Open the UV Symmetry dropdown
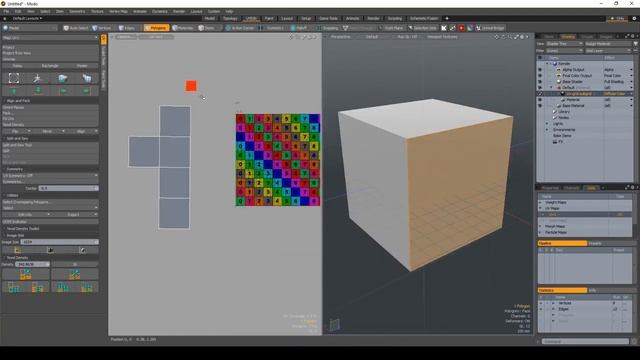Screen dimensions: 640x360 pyautogui.click(x=50, y=176)
